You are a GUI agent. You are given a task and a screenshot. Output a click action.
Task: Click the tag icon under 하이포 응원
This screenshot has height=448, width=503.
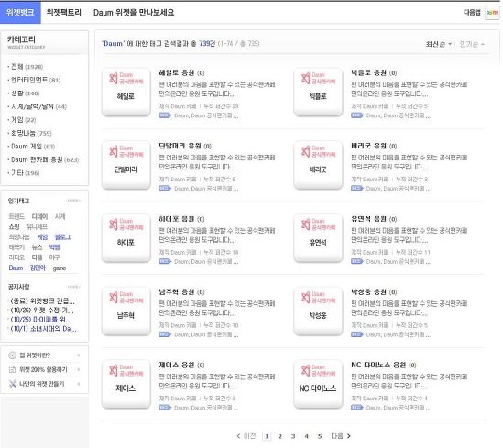(165, 262)
